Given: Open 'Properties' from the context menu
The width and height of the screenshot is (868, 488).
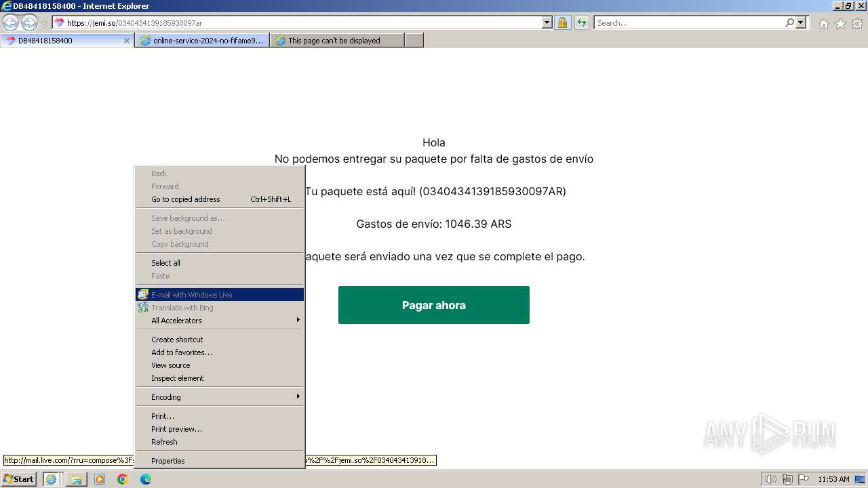Looking at the screenshot, I should (x=220, y=461).
